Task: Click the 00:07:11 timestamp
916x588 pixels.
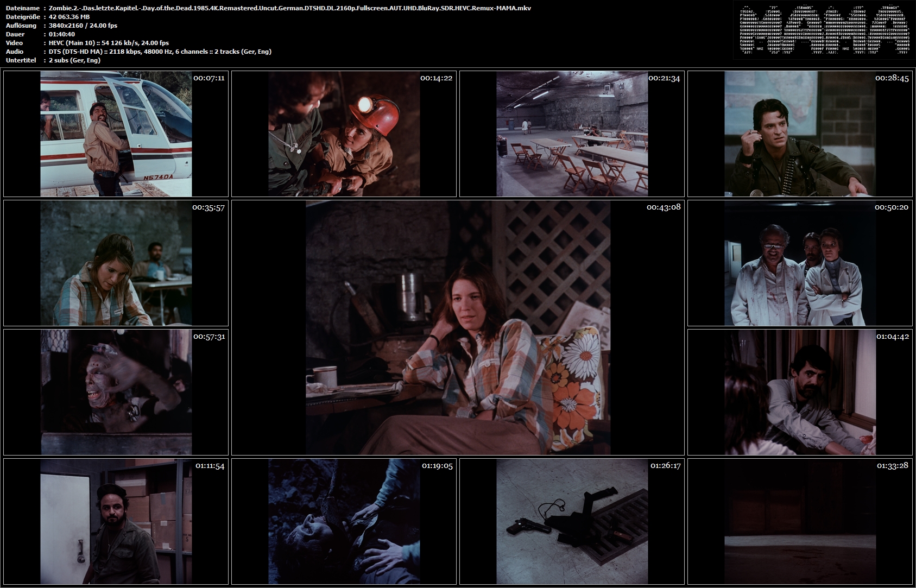Action: pos(209,78)
